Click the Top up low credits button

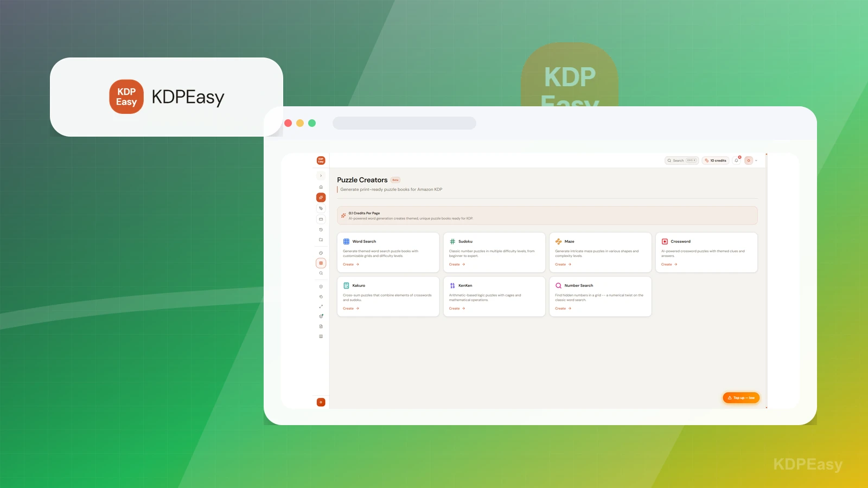[x=741, y=397]
